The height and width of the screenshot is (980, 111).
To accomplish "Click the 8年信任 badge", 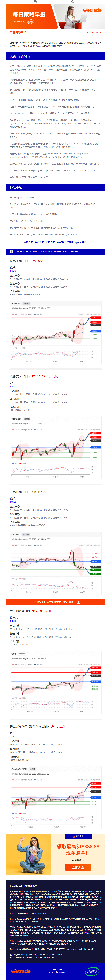I will click(x=78, y=837).
